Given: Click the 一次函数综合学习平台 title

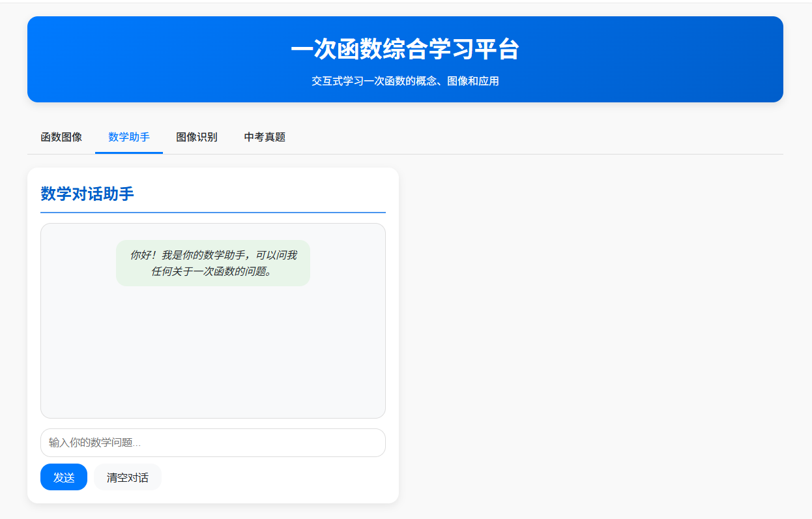Looking at the screenshot, I should (405, 50).
